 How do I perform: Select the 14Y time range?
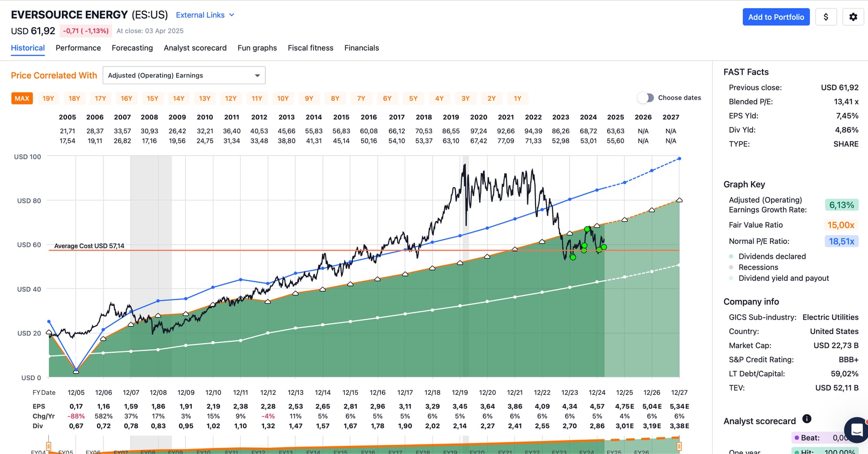click(x=179, y=99)
